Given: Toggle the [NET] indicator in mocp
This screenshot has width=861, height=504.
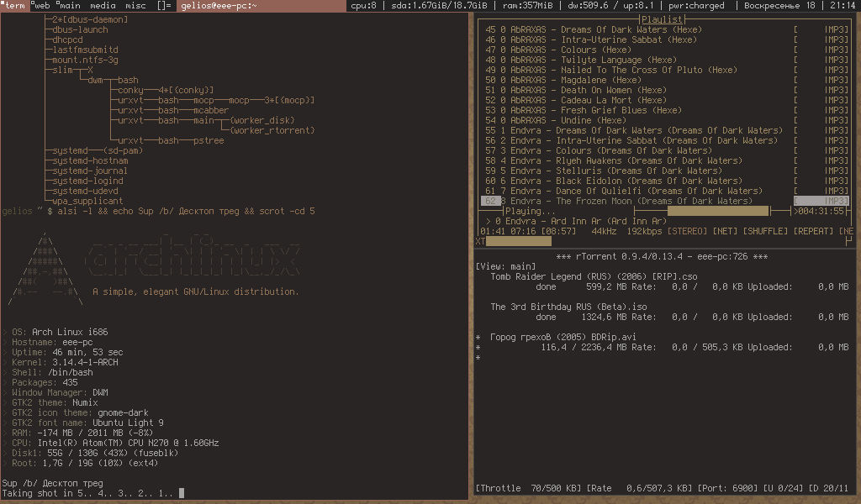Looking at the screenshot, I should point(725,232).
